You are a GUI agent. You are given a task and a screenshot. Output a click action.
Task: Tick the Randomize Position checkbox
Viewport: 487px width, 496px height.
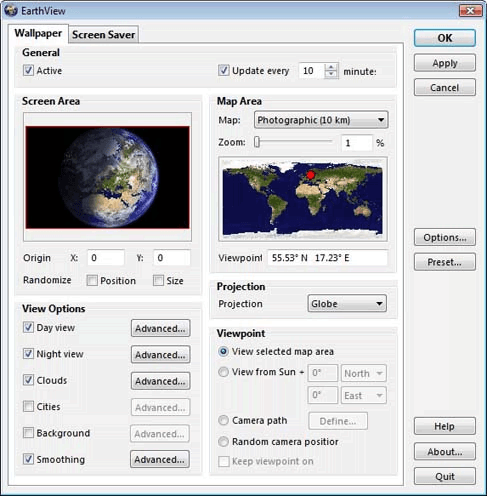coord(92,280)
